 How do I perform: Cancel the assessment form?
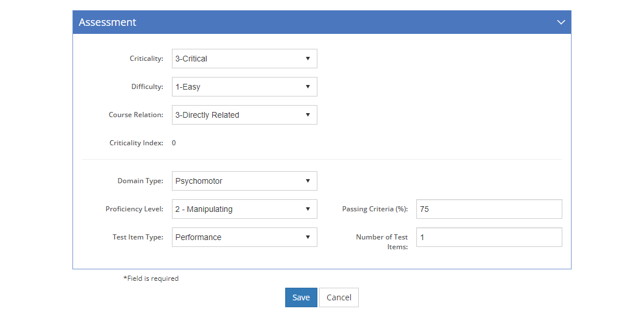coord(339,297)
